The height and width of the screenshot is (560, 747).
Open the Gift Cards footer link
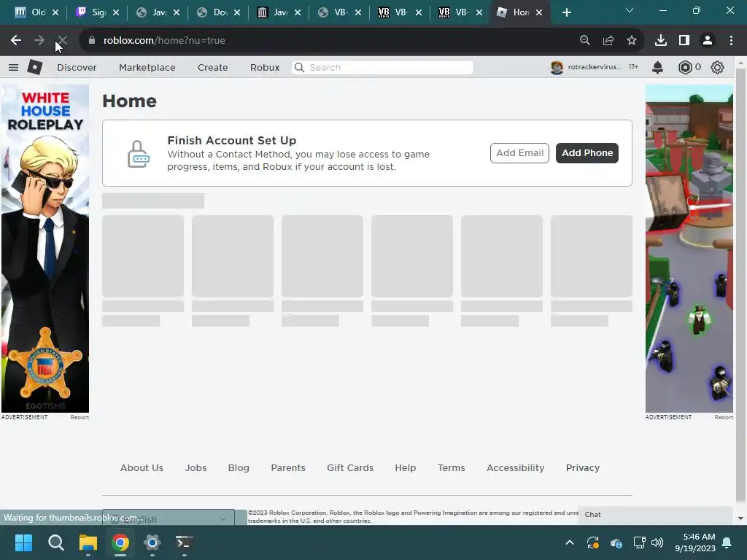click(350, 467)
